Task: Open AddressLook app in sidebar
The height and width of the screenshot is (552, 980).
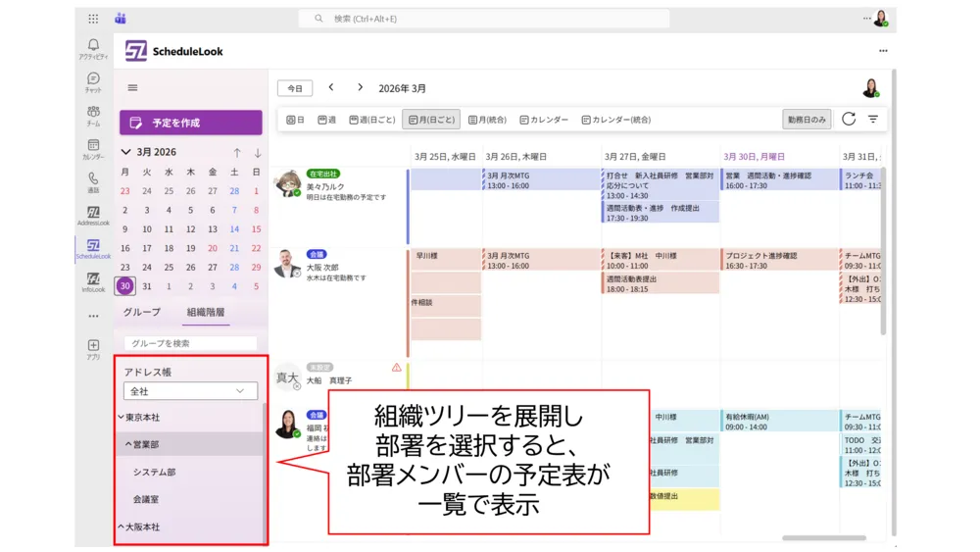Action: tap(93, 216)
